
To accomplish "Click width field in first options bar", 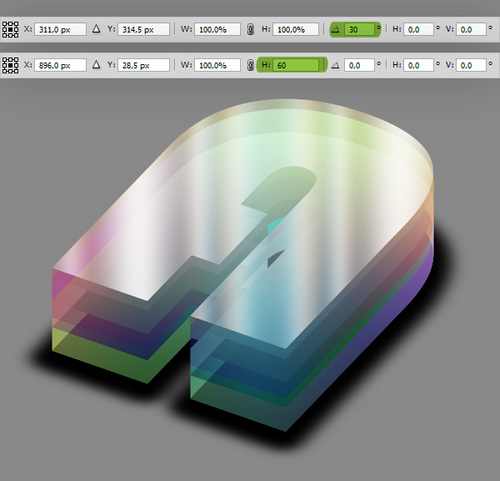I will point(217,29).
